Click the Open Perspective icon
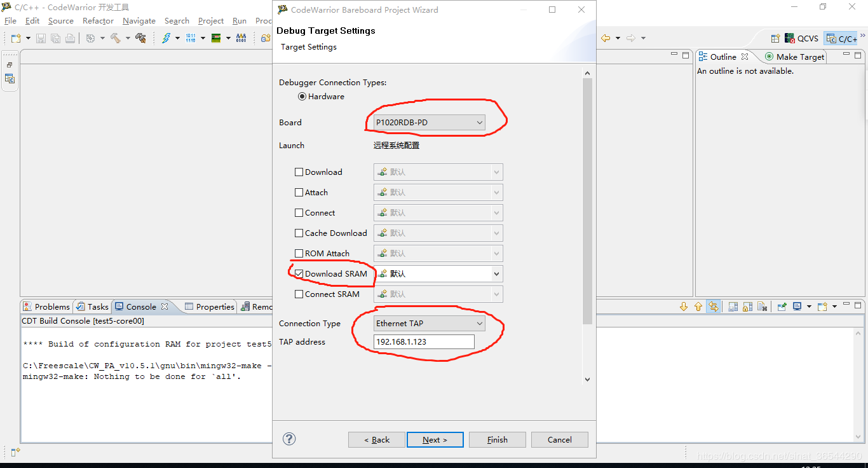 coord(775,38)
